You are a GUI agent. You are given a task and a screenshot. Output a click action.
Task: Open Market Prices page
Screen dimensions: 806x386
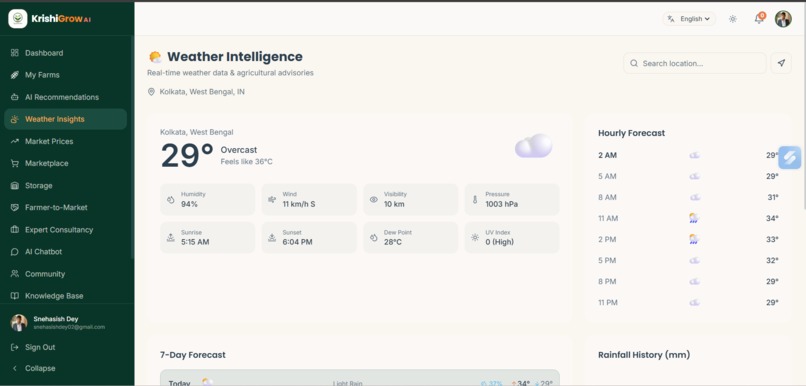[65, 141]
